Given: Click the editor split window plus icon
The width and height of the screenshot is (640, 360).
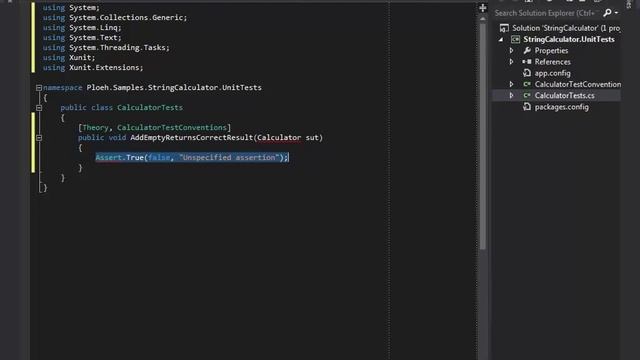Looking at the screenshot, I should point(483,8).
